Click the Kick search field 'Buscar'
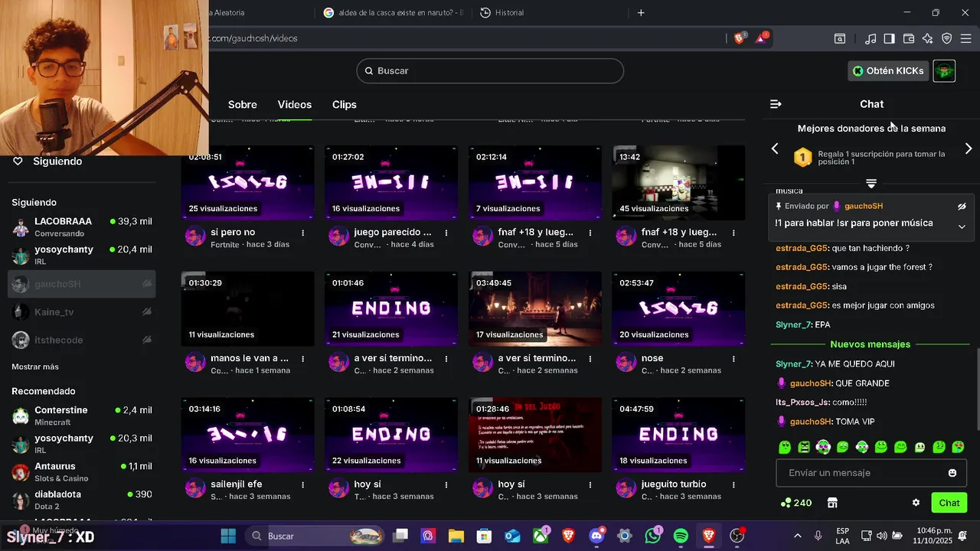The height and width of the screenshot is (551, 980). pyautogui.click(x=490, y=70)
